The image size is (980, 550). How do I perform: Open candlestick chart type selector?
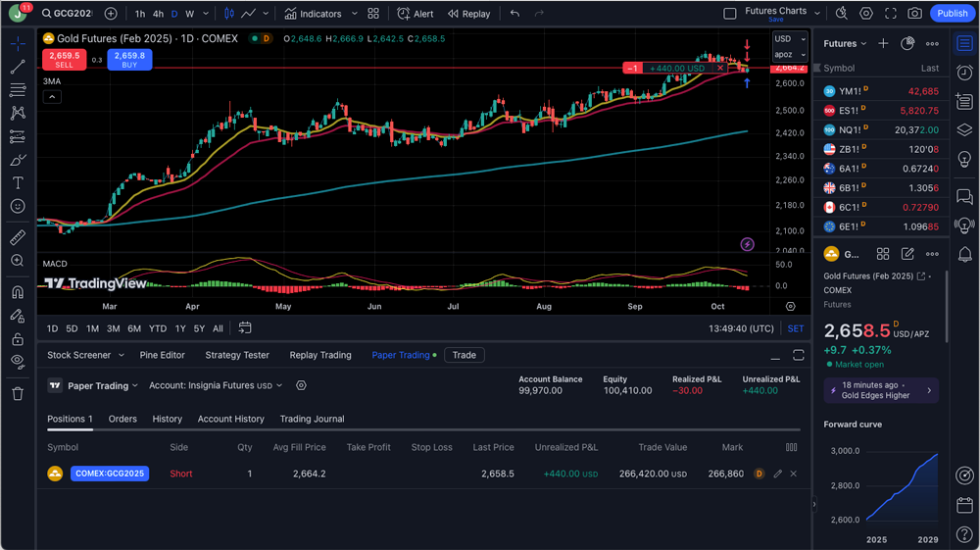228,13
